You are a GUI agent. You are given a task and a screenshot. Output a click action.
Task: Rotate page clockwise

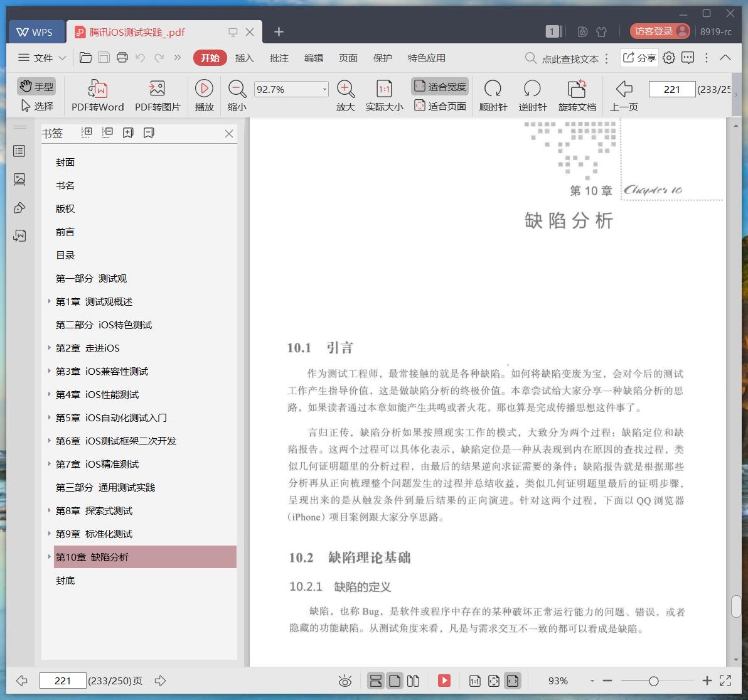coord(493,96)
